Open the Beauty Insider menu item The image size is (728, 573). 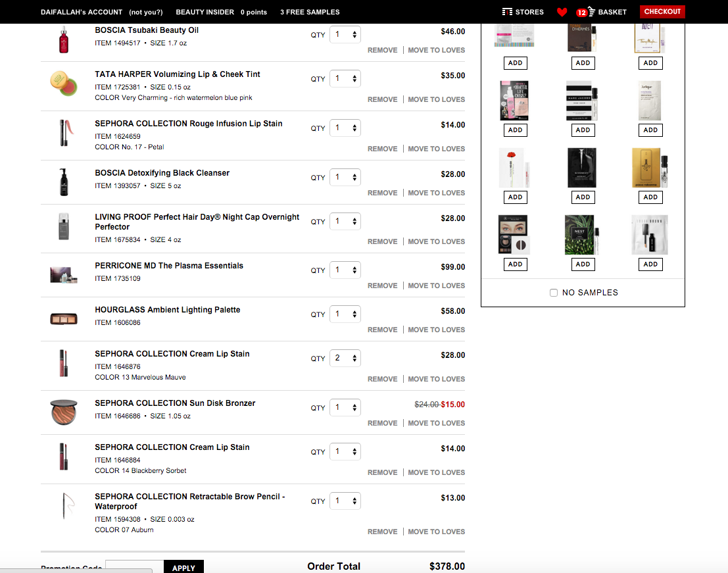(x=203, y=12)
